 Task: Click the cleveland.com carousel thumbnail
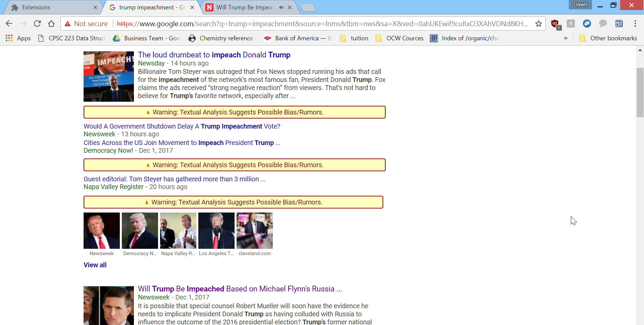pos(255,231)
